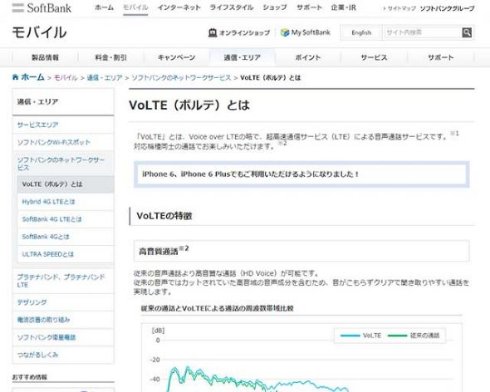Open the My SoftBank link
The image size is (490, 392).
(311, 32)
